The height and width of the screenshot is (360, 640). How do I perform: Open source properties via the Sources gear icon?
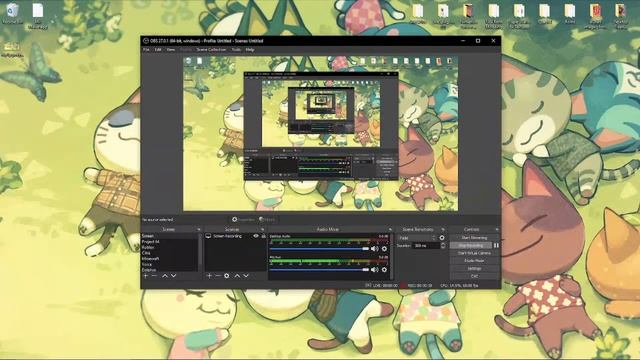(x=227, y=276)
